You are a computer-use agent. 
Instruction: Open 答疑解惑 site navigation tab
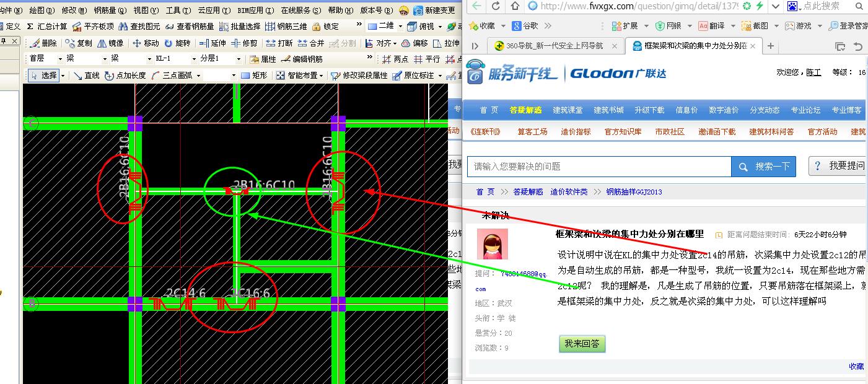click(x=525, y=110)
